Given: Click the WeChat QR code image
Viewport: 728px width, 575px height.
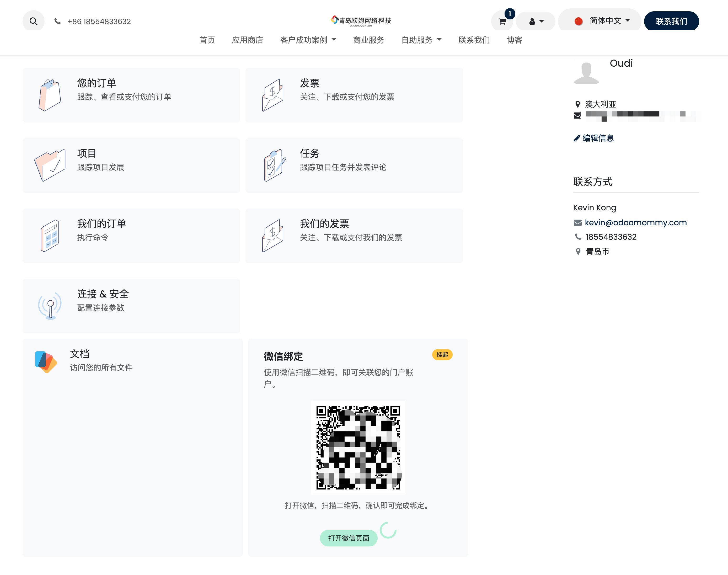Looking at the screenshot, I should point(358,448).
